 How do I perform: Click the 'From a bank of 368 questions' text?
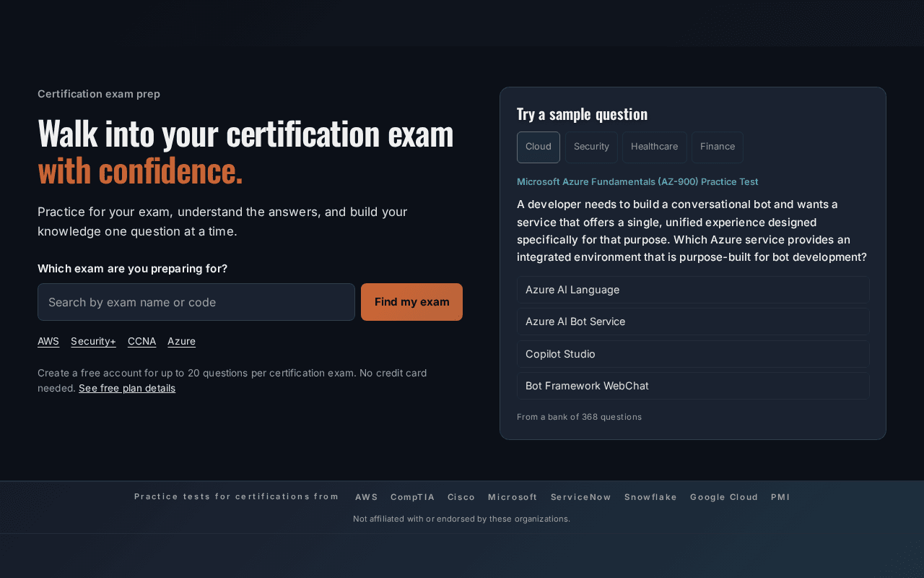(x=579, y=417)
